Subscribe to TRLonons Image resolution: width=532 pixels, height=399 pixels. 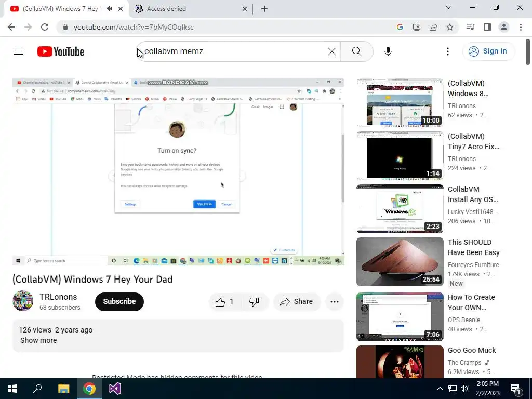tap(119, 302)
